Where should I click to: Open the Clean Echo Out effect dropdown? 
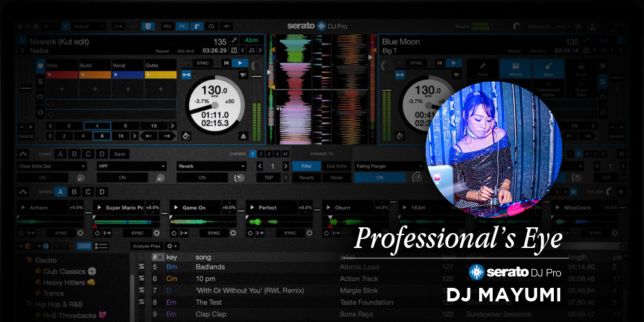click(52, 166)
